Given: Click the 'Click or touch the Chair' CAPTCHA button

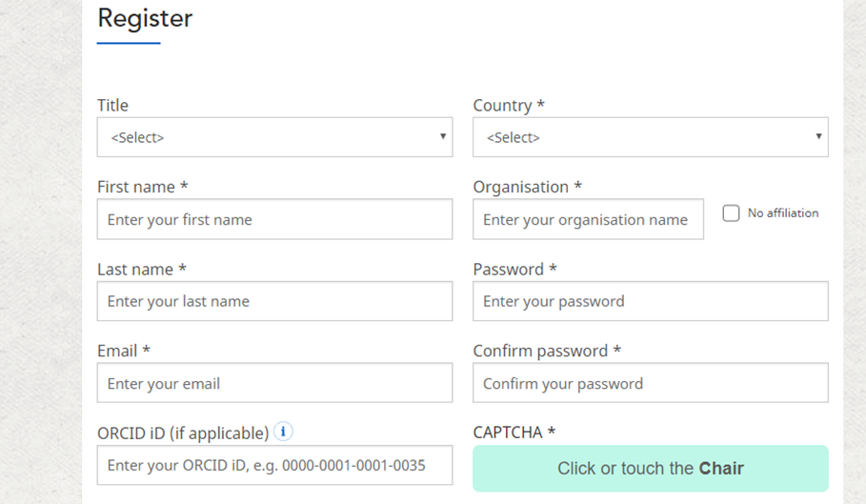Looking at the screenshot, I should click(x=650, y=469).
